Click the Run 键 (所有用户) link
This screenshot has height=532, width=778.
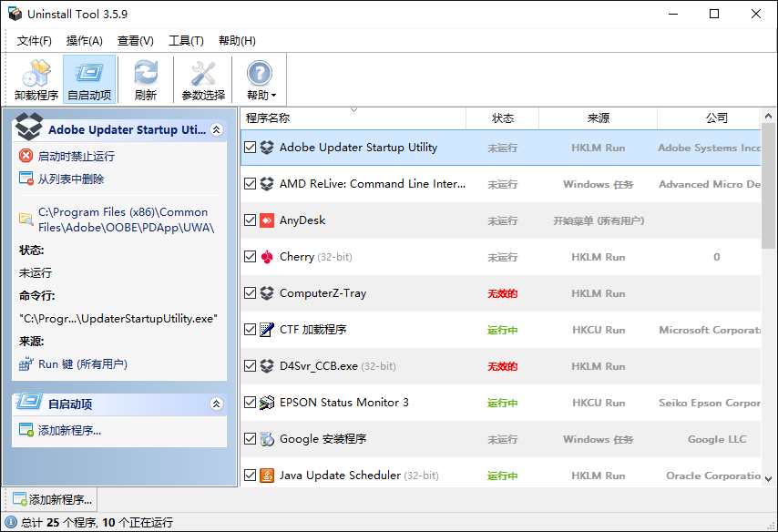[x=83, y=364]
